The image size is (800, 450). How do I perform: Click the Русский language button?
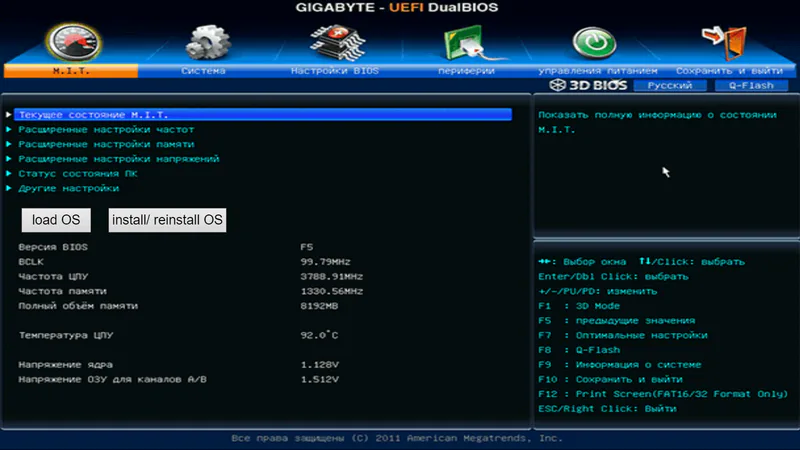[x=670, y=85]
